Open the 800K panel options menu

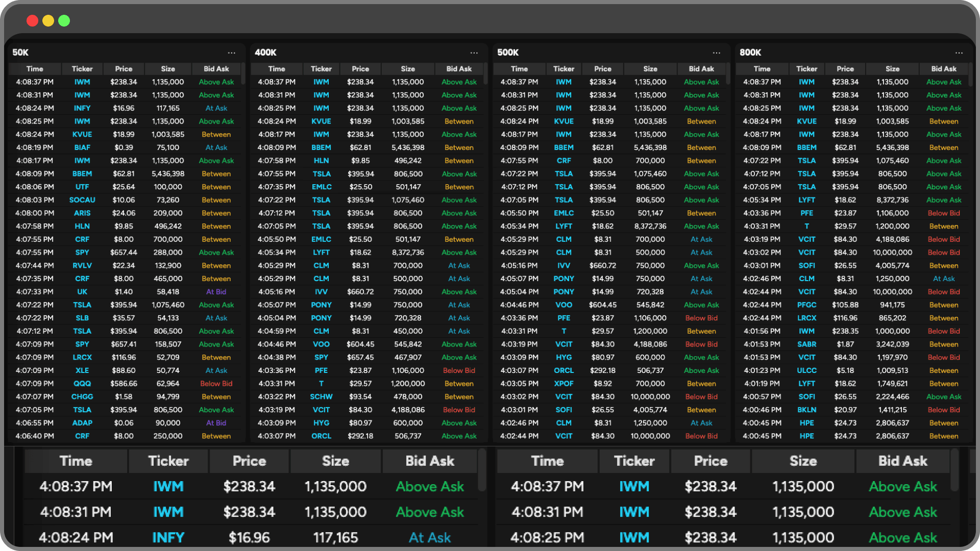[959, 53]
